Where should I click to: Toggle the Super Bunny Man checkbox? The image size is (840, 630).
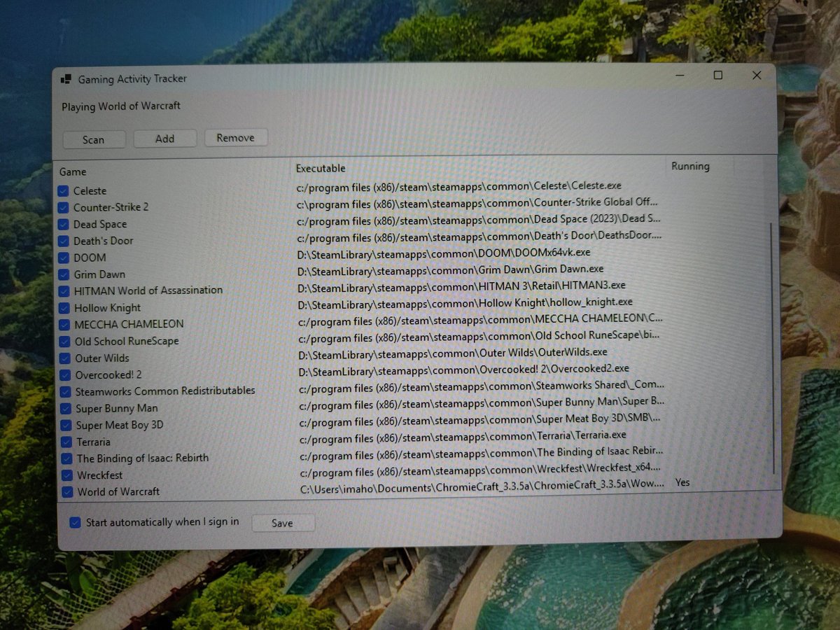click(x=66, y=409)
